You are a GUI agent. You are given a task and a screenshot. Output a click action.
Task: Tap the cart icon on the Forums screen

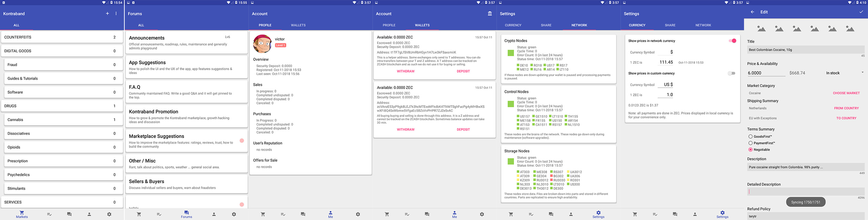pyautogui.click(x=139, y=214)
